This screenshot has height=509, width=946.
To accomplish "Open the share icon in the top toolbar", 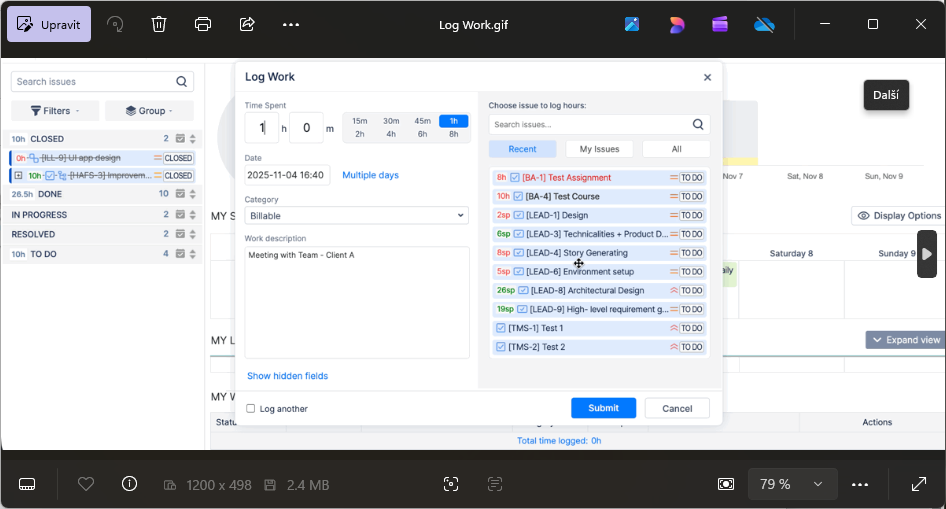I will pos(247,24).
